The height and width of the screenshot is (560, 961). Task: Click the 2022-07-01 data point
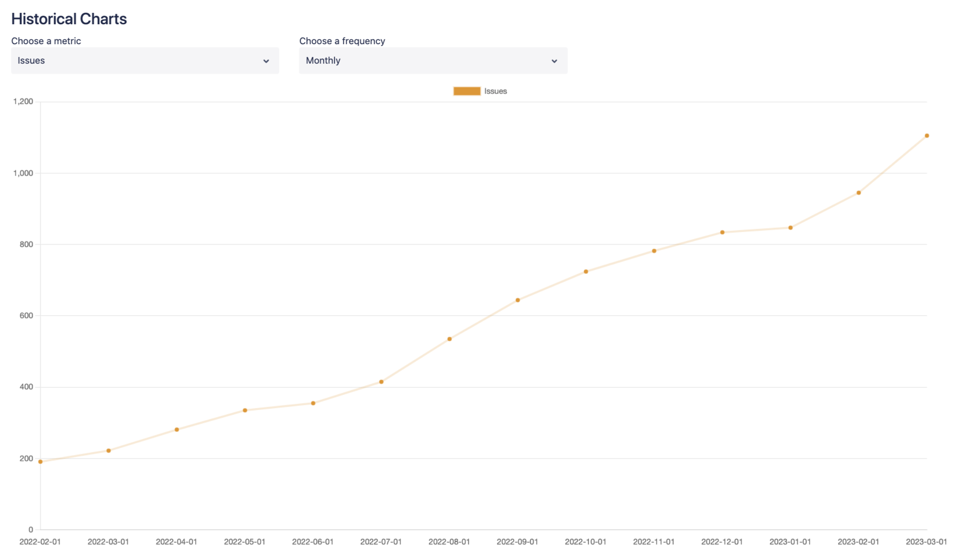[381, 382]
